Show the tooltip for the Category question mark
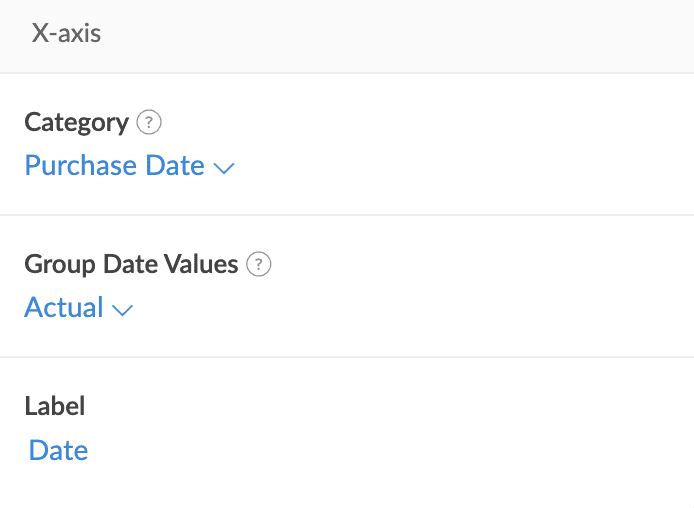 point(149,123)
